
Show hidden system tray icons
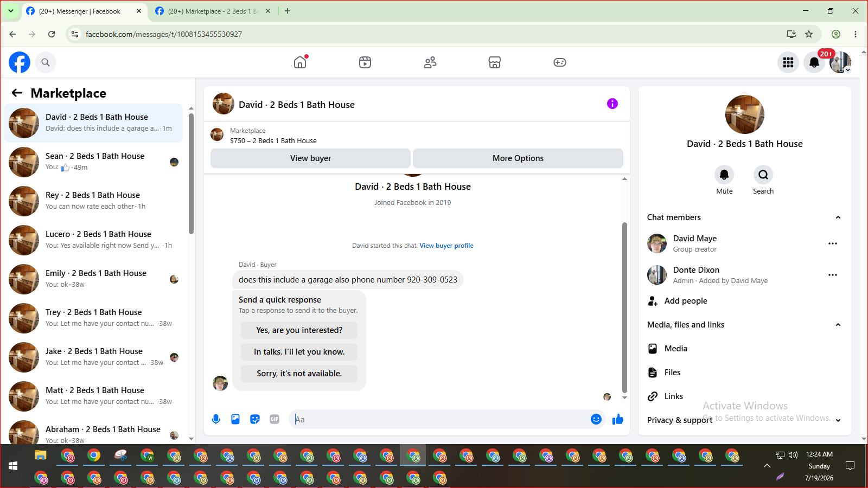tap(767, 466)
